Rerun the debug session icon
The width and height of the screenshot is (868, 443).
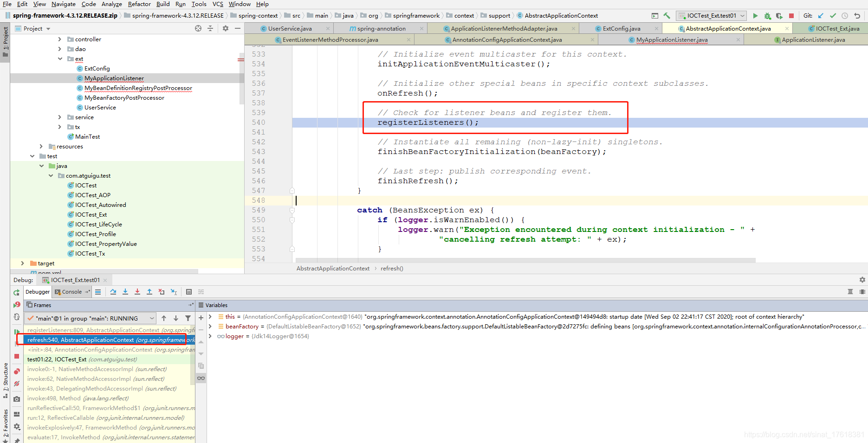pos(17,293)
